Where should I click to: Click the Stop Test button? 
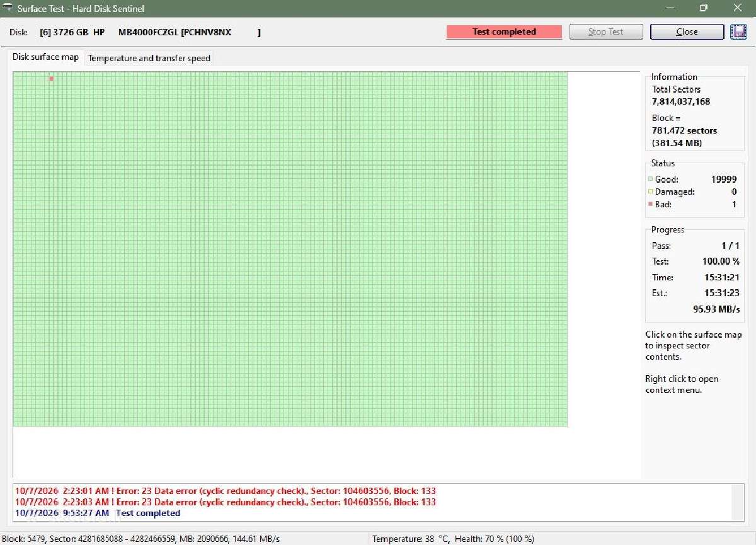pyautogui.click(x=606, y=32)
